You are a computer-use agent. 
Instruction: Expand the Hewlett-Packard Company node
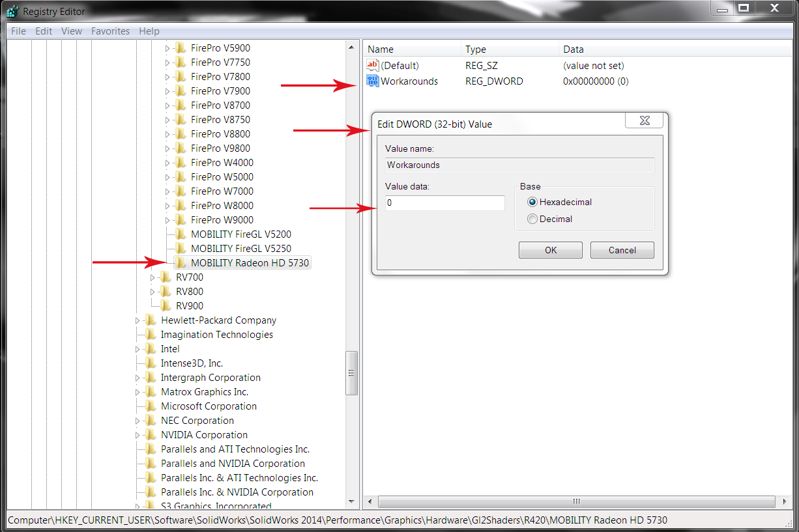coord(138,320)
